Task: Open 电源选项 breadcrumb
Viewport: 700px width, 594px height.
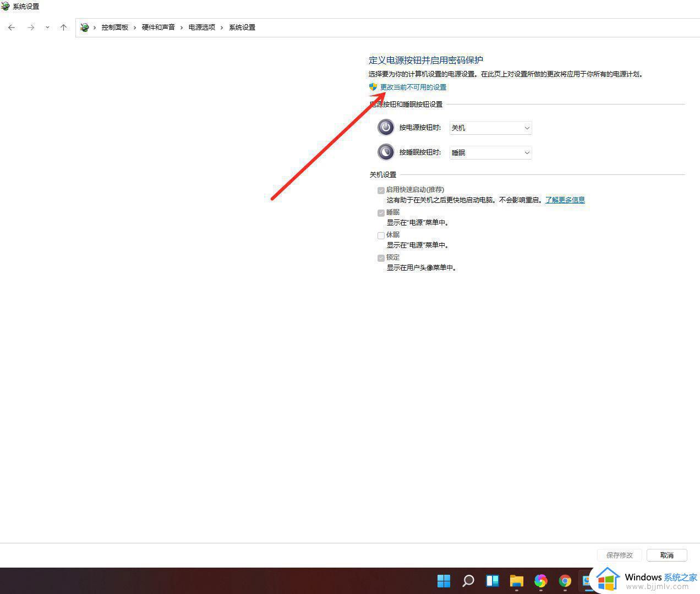Action: (201, 28)
